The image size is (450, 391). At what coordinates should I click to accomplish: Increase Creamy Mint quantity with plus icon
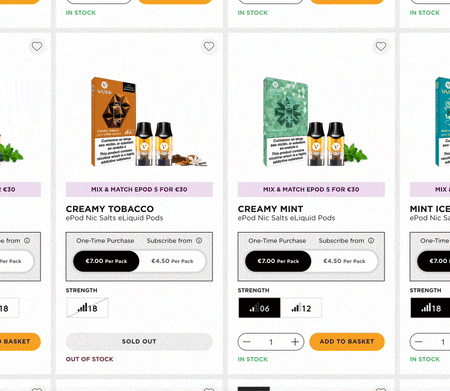click(295, 342)
